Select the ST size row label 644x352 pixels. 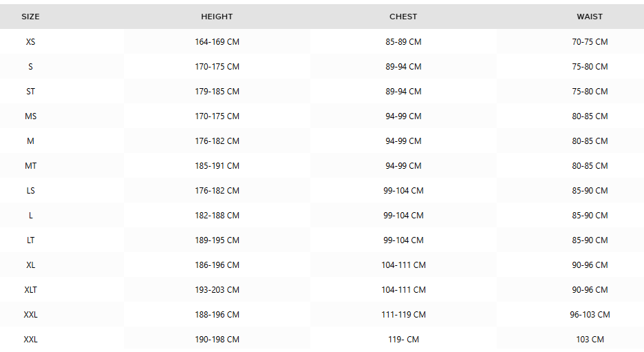[x=30, y=92]
